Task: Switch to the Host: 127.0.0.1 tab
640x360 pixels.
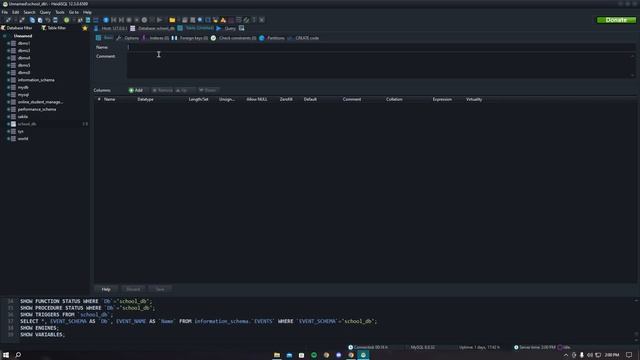Action: pos(110,28)
